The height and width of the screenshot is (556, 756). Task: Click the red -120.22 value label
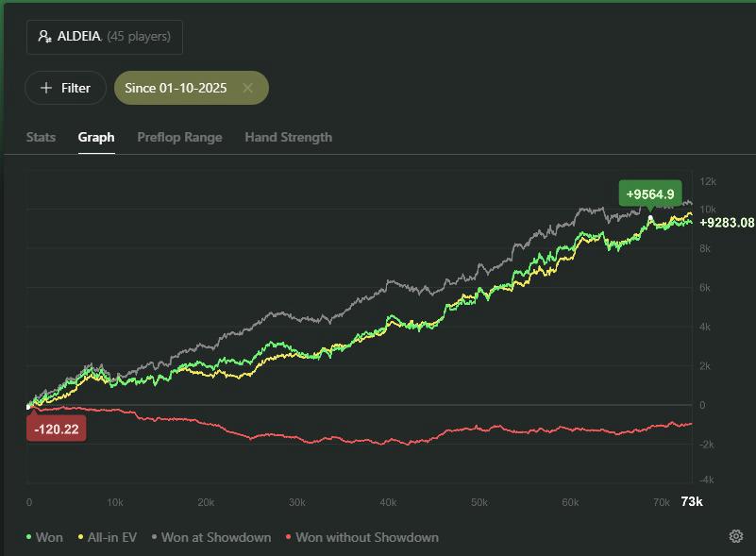click(x=56, y=429)
